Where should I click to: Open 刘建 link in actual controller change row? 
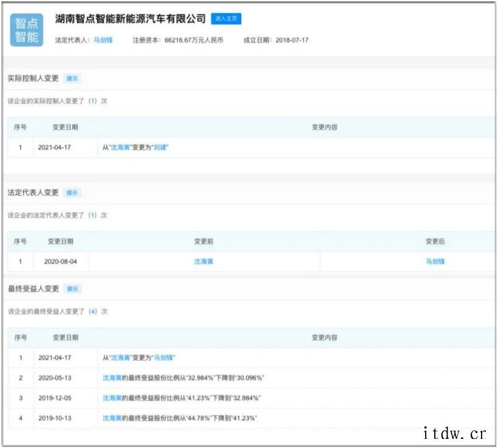click(160, 148)
